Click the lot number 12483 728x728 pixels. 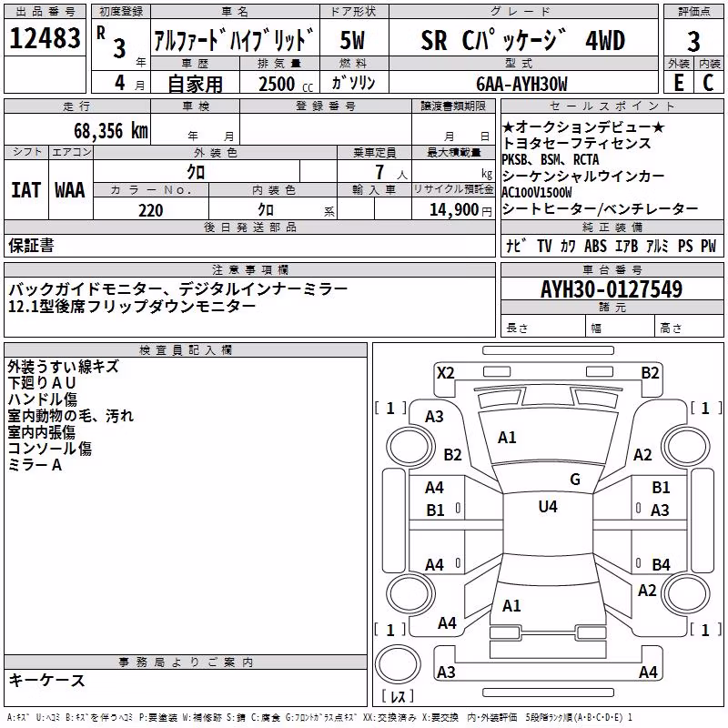click(45, 38)
